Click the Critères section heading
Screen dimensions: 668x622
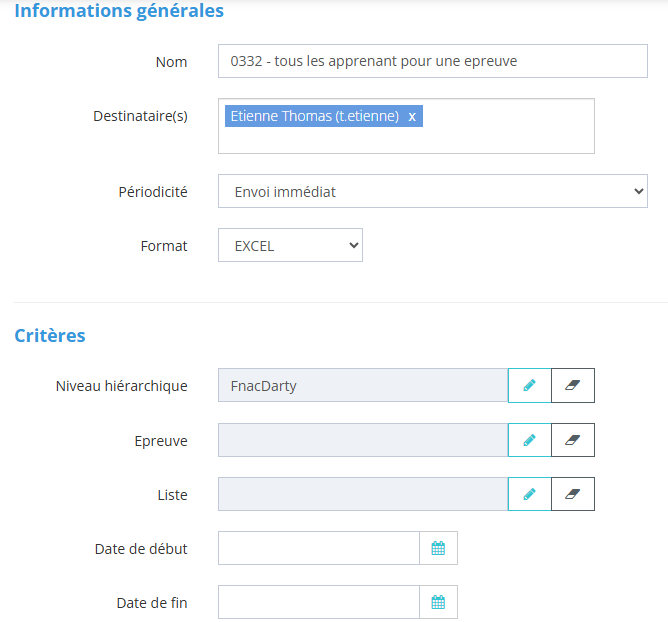(50, 335)
